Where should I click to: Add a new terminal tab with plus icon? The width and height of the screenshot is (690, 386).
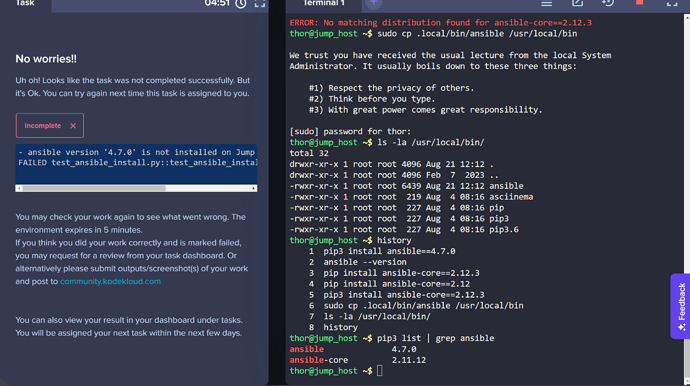374,3
